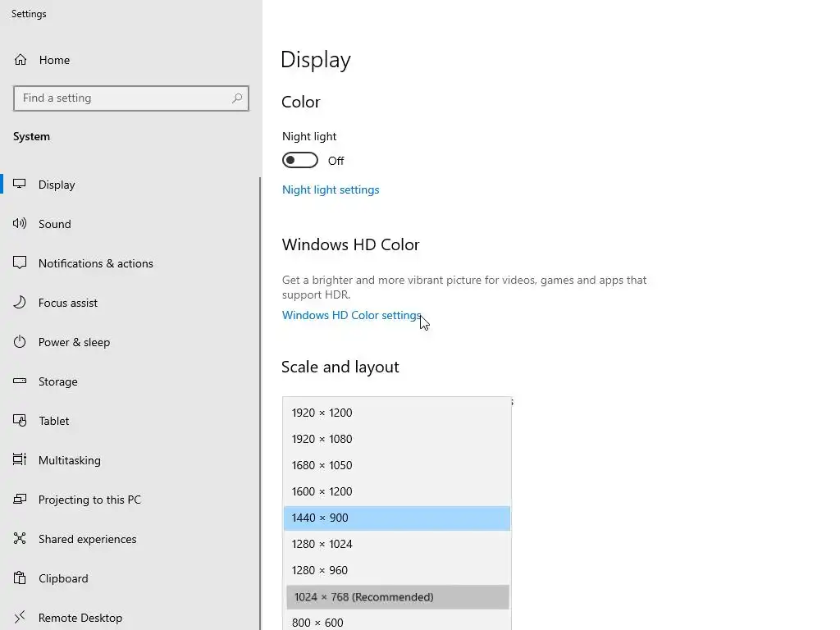Screen dimensions: 840x630
Task: Select 1920 × 1080 resolution
Action: coord(397,439)
